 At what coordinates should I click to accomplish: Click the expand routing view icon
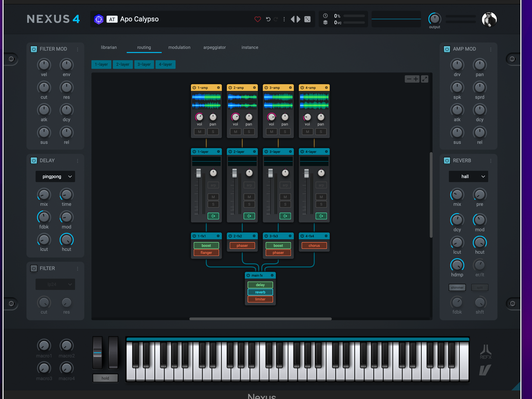click(x=425, y=79)
